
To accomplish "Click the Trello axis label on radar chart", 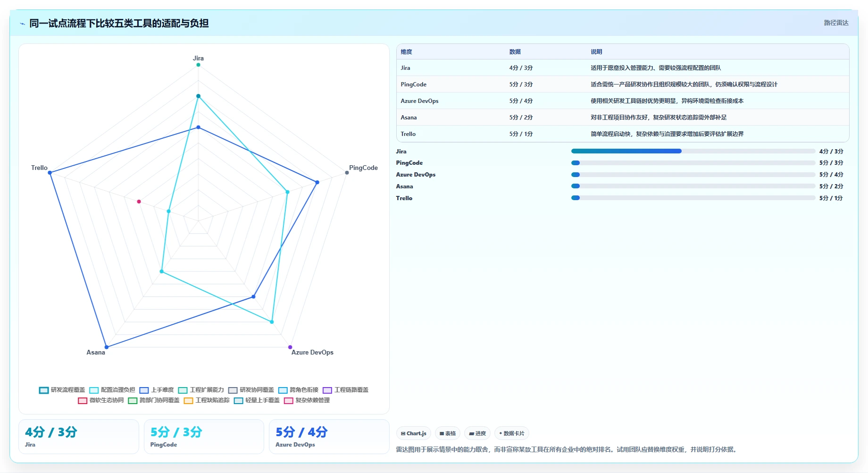I will click(39, 168).
